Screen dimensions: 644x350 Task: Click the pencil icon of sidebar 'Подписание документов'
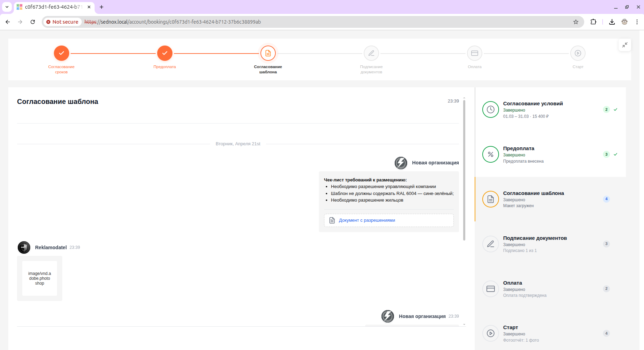491,244
